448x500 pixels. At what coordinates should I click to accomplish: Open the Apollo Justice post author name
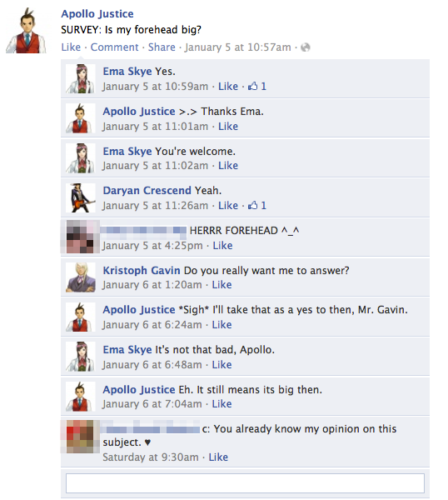click(97, 13)
